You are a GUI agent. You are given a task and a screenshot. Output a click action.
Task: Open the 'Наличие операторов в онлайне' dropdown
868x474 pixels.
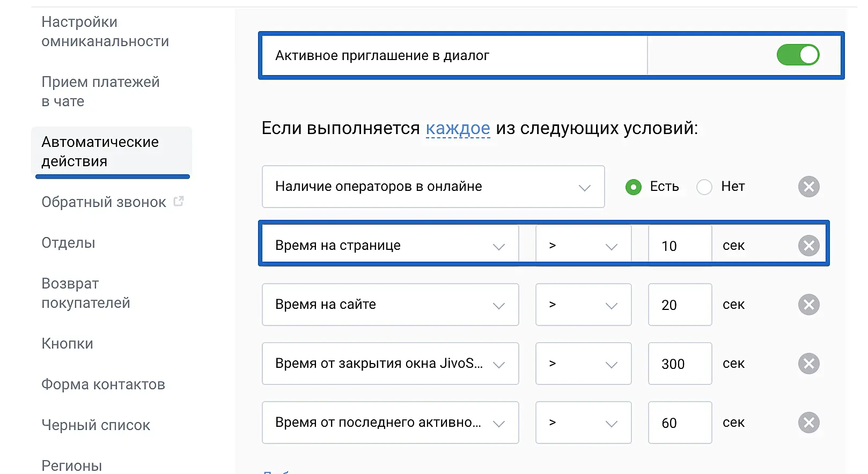click(432, 187)
